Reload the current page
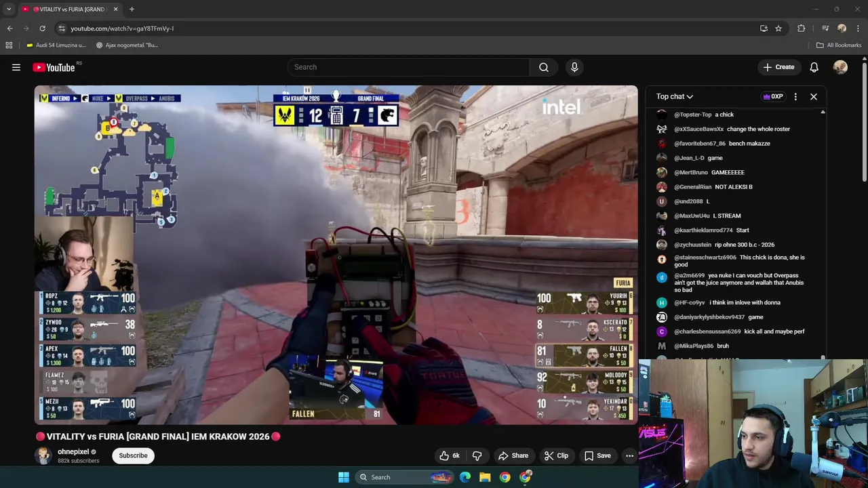 click(42, 28)
